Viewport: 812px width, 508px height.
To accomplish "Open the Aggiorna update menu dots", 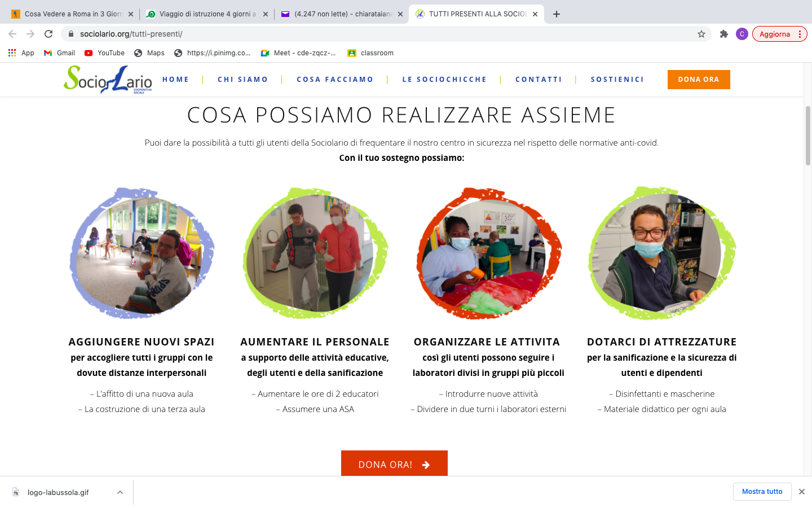I will (x=800, y=34).
